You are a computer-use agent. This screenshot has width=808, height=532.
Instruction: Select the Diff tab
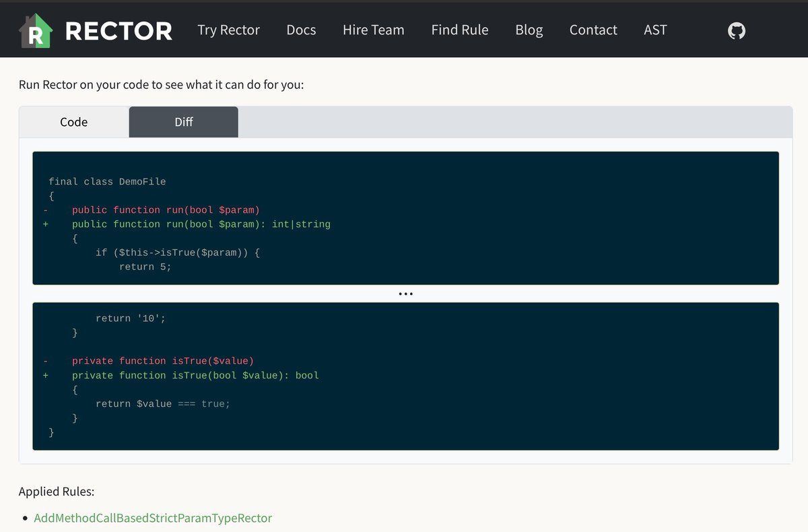tap(184, 122)
